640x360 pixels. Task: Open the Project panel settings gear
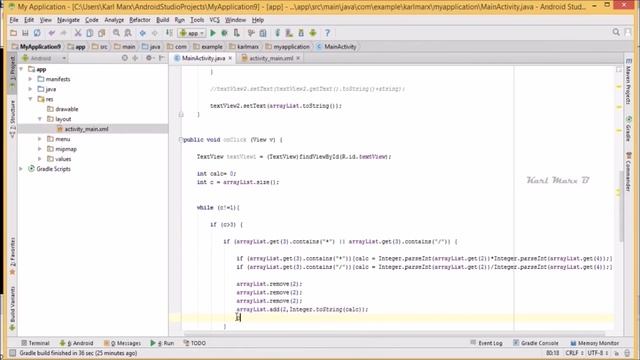pyautogui.click(x=149, y=58)
